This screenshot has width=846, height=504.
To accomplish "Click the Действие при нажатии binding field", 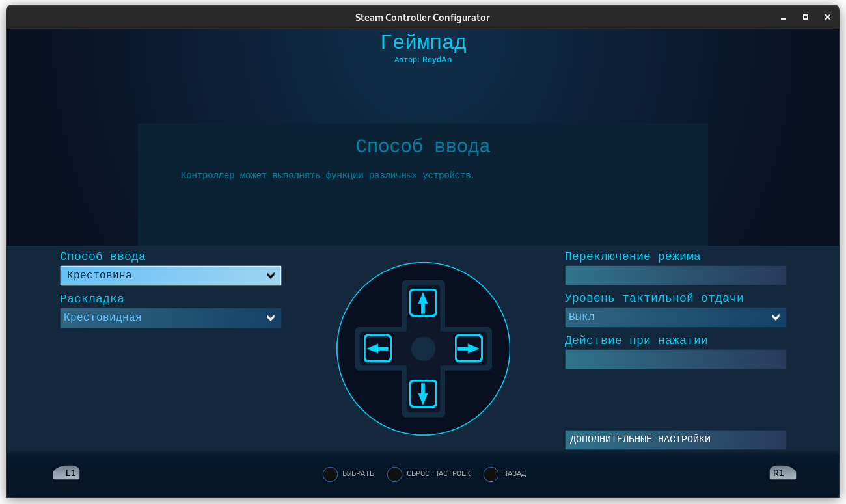I will 675,360.
